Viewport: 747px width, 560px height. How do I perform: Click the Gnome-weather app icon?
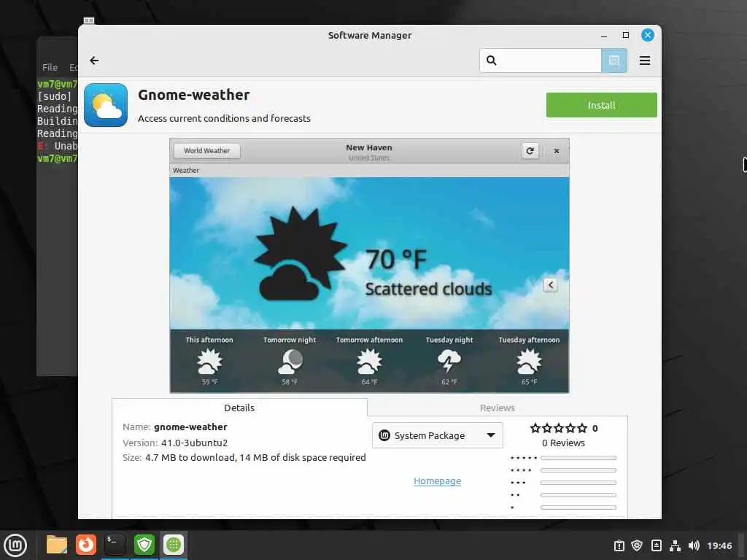point(106,105)
